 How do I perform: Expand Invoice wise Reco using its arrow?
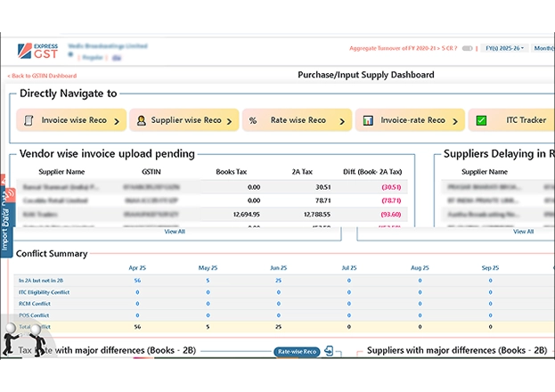tap(117, 120)
